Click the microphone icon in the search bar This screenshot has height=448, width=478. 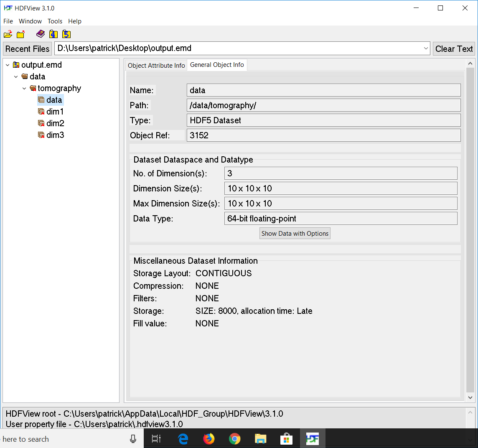133,438
